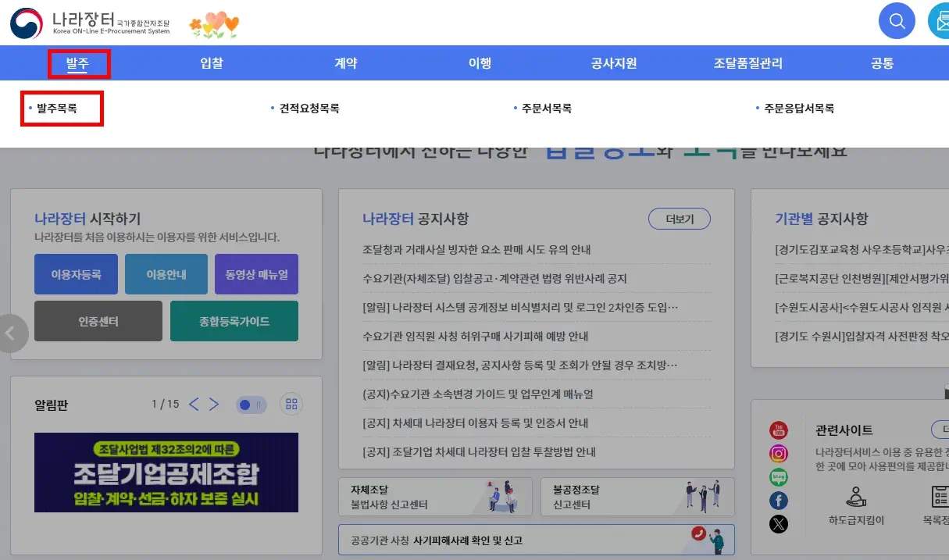Click 더보기 next to 나라장터 공지사항
949x560 pixels.
point(679,219)
